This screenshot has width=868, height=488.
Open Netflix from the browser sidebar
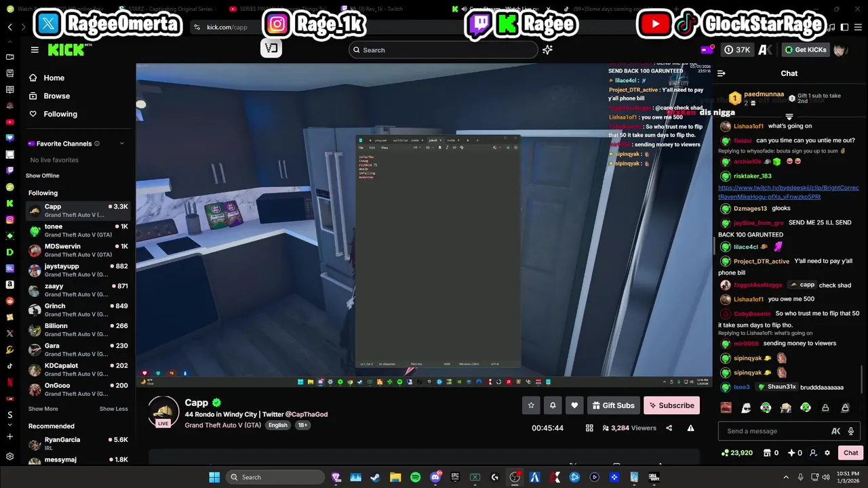click(x=9, y=382)
